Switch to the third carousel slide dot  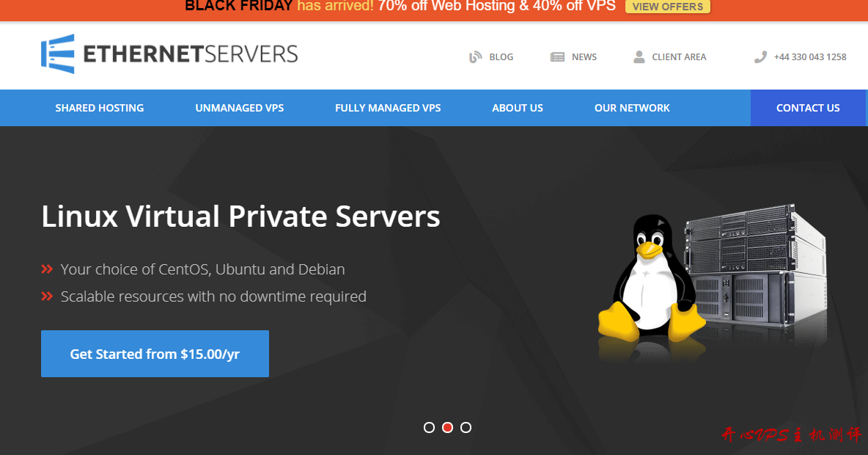[x=466, y=427]
